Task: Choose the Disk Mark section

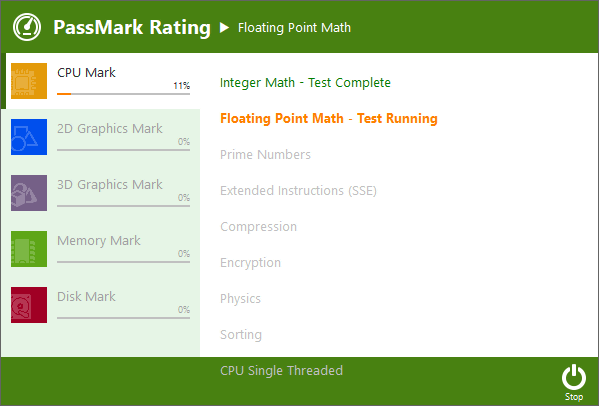Action: click(x=100, y=305)
